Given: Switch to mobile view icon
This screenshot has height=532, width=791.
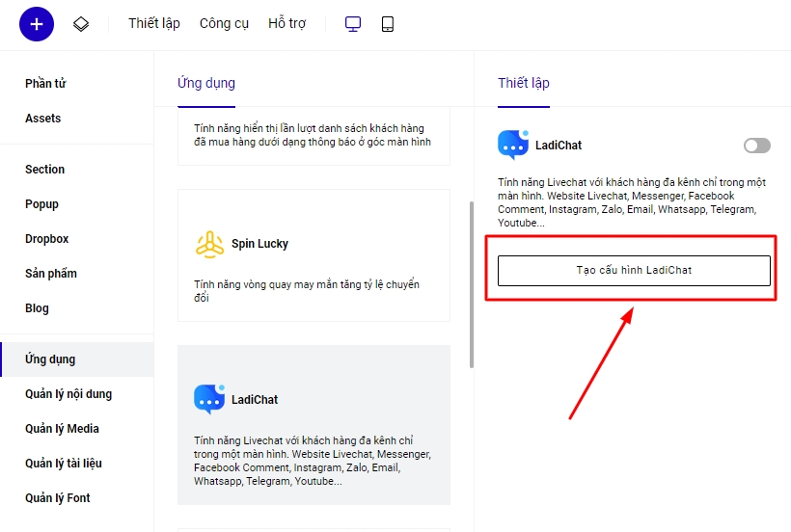Looking at the screenshot, I should point(388,24).
